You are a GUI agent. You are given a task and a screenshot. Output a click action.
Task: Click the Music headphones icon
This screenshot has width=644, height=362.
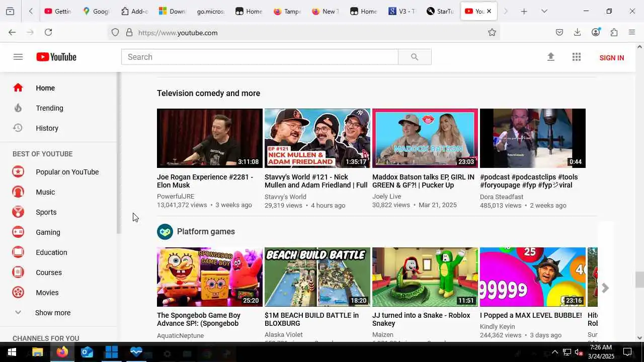(18, 192)
